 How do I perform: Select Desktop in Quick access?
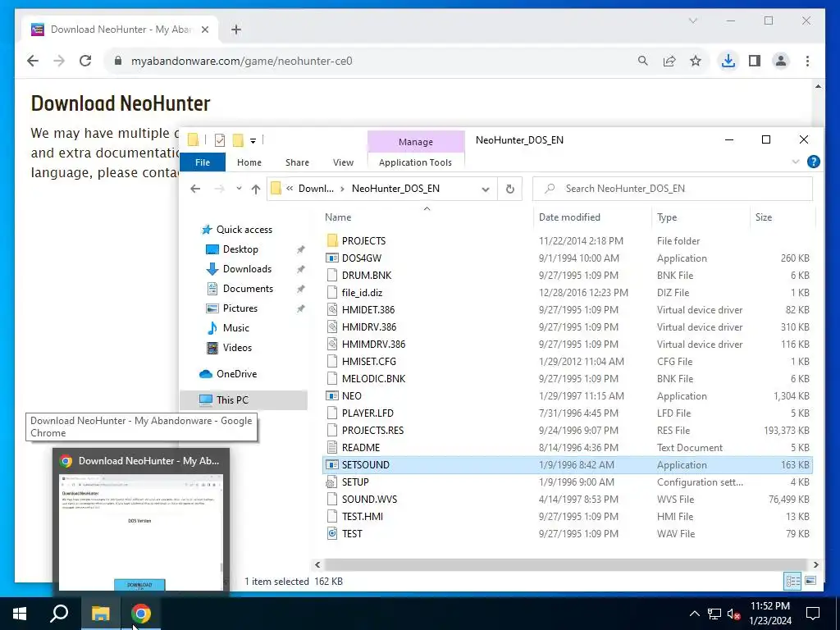pyautogui.click(x=240, y=249)
